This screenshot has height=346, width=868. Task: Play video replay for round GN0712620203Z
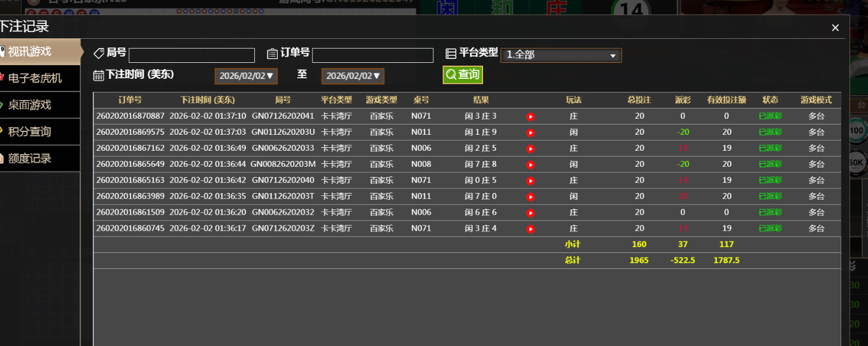(x=530, y=228)
